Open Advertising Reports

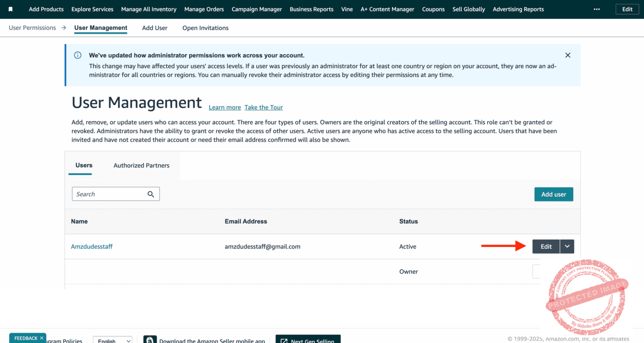pos(518,9)
